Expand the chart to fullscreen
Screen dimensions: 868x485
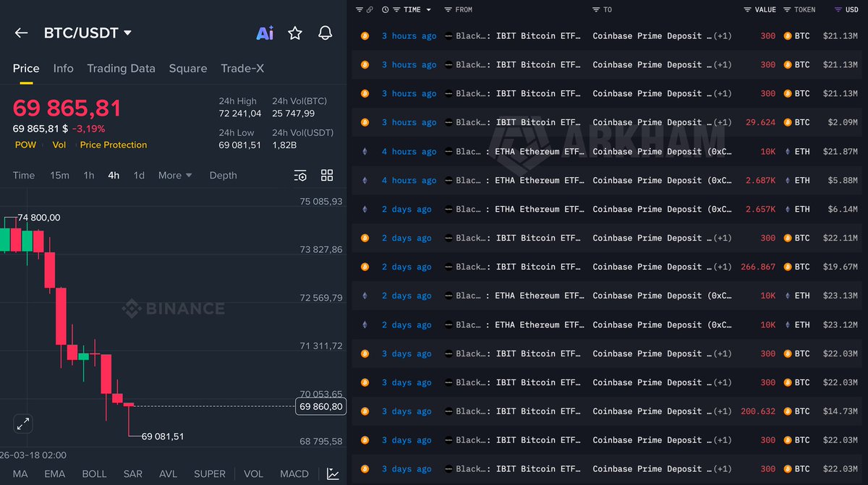coord(23,424)
